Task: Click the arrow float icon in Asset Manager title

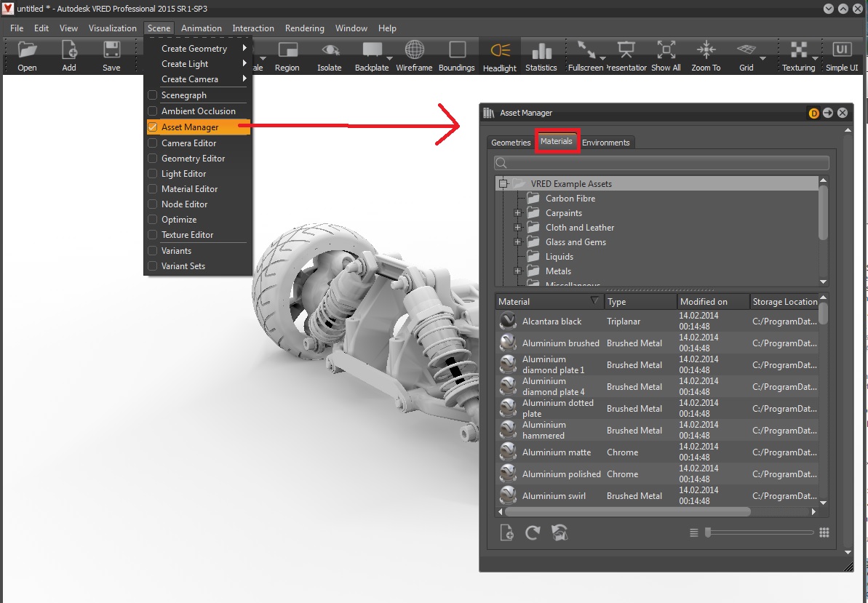Action: point(827,113)
